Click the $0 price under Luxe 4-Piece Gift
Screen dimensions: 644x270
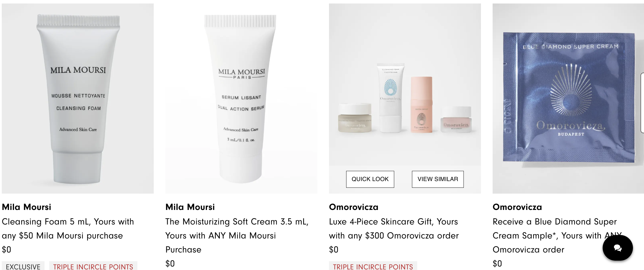334,250
